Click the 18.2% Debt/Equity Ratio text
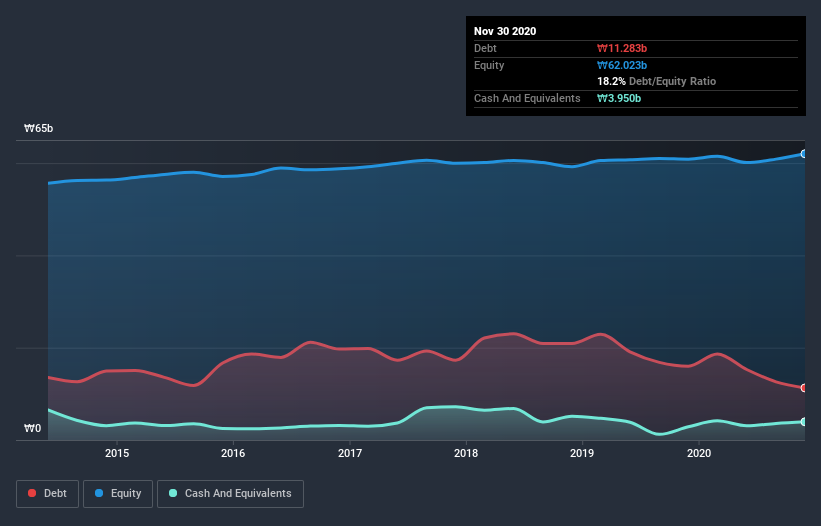This screenshot has height=526, width=821. (657, 82)
